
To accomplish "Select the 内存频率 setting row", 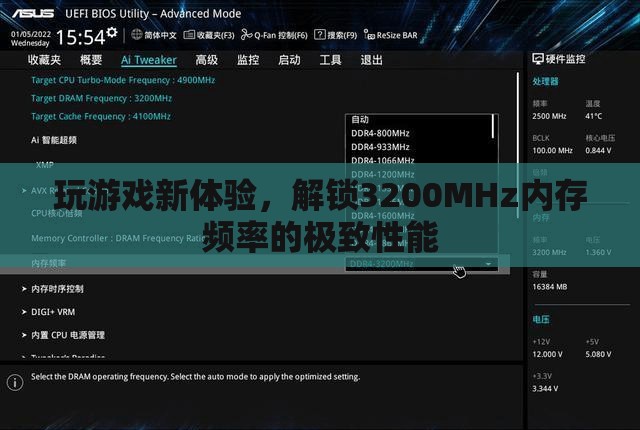I will tap(255, 264).
